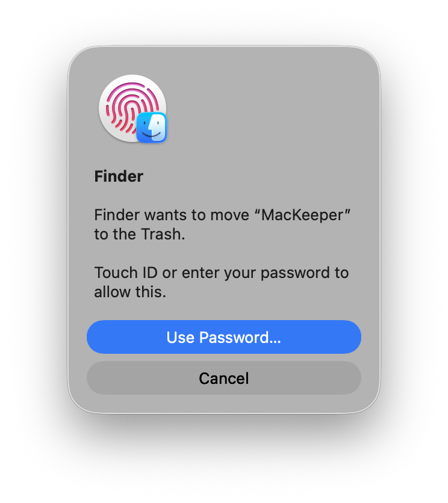This screenshot has height=503, width=448.
Task: Click the Touch ID instruction text
Action: coord(221,282)
